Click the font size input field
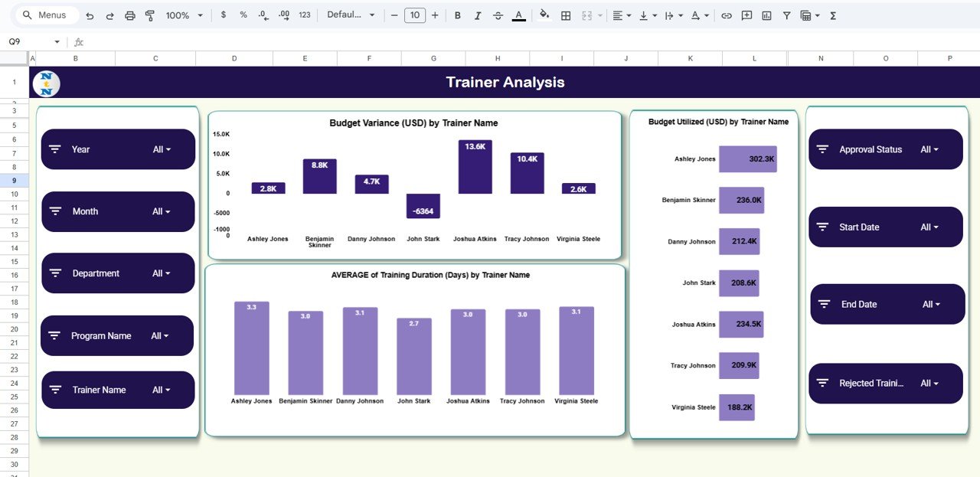Image resolution: width=980 pixels, height=477 pixels. [414, 15]
